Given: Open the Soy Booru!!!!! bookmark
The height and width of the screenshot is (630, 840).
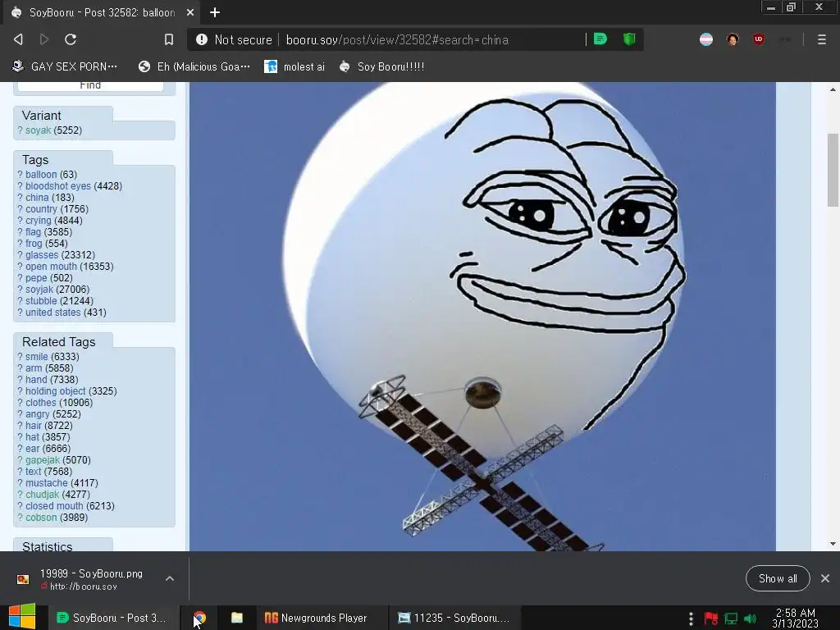Looking at the screenshot, I should click(x=382, y=66).
